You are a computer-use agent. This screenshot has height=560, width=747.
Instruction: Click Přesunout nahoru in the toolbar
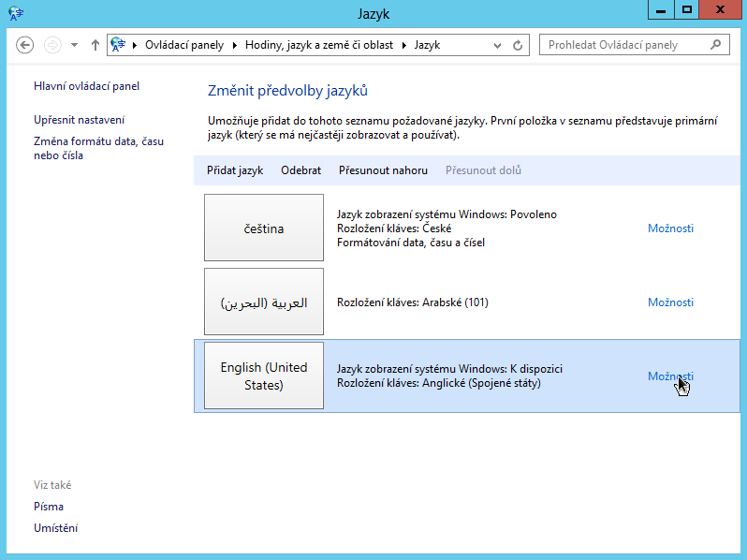point(383,170)
